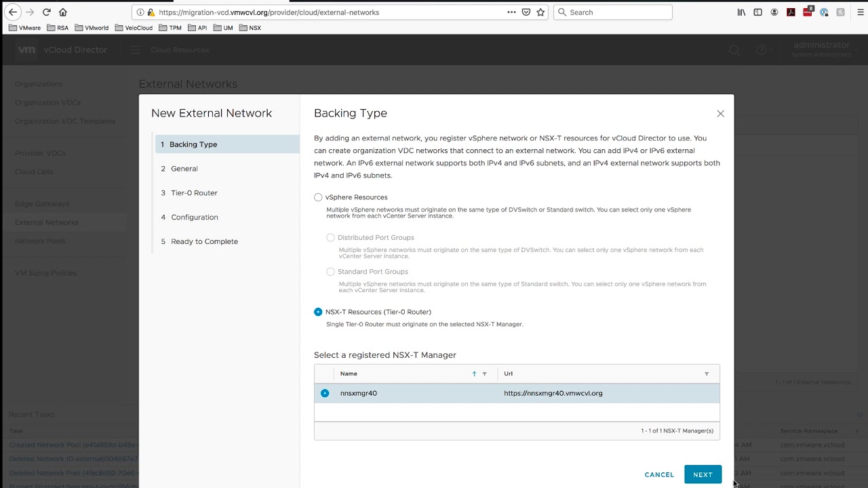Click the CANCEL button
Viewport: 868px width, 488px height.
tap(659, 474)
